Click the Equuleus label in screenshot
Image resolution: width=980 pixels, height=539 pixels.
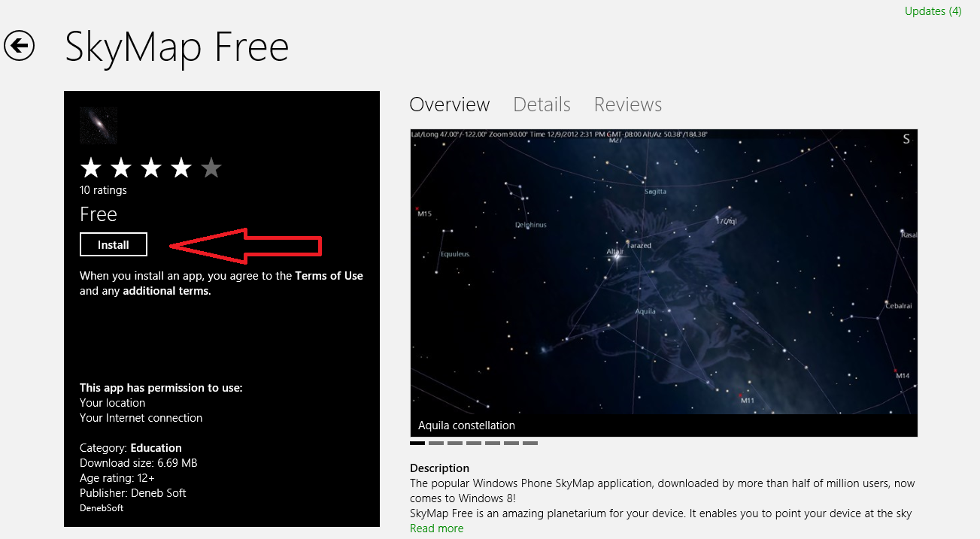point(455,254)
